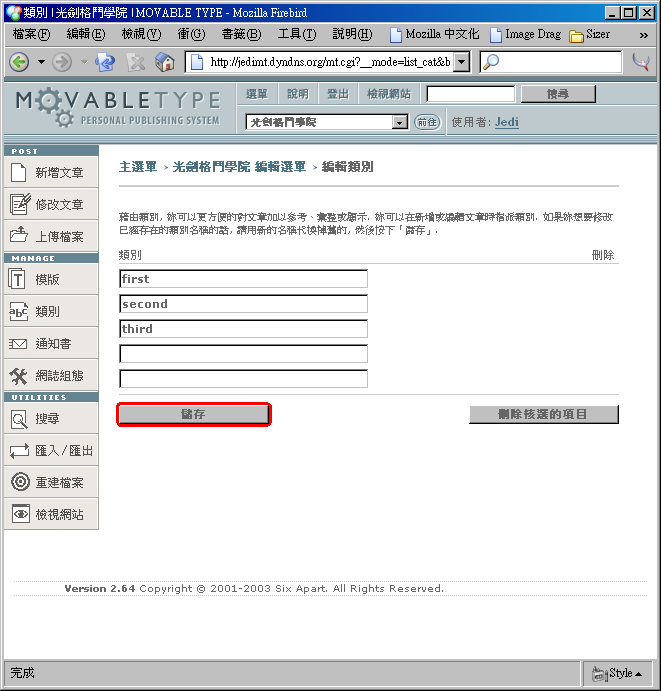Viewport: 661px width, 691px height.
Task: Click 新增文章 new entry icon
Action: (x=18, y=172)
